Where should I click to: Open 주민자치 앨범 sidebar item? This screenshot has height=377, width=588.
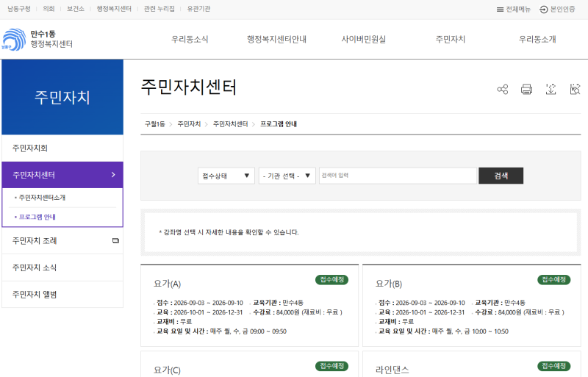click(62, 295)
